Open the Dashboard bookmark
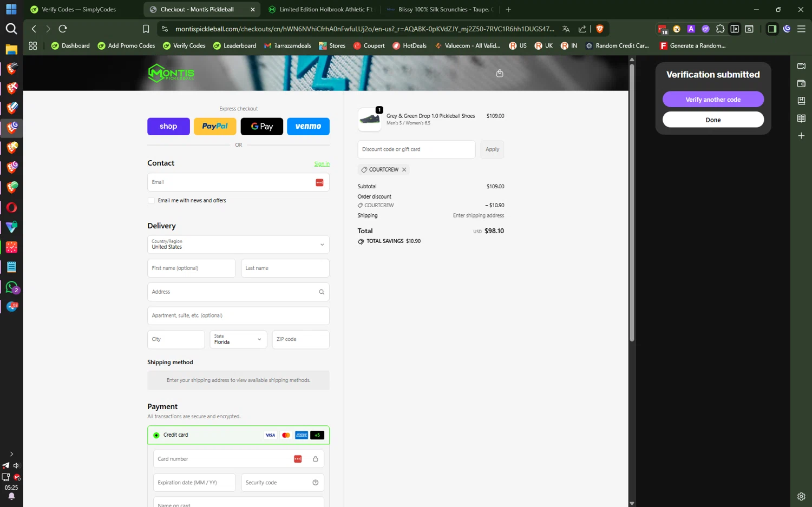 click(70, 45)
